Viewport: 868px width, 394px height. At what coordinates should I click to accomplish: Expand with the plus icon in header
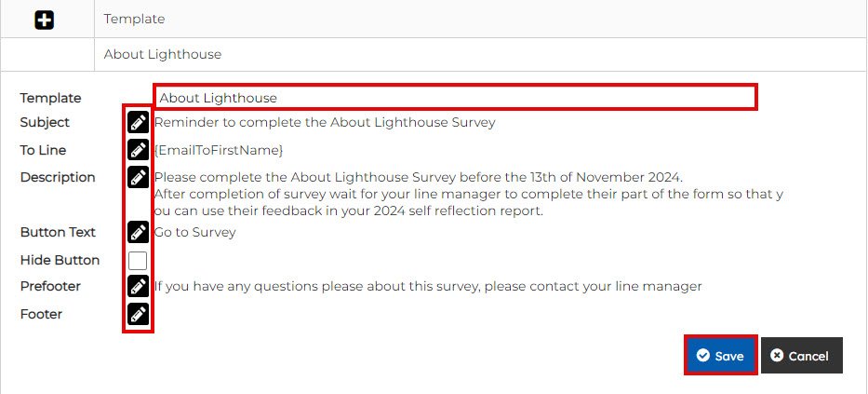point(44,19)
